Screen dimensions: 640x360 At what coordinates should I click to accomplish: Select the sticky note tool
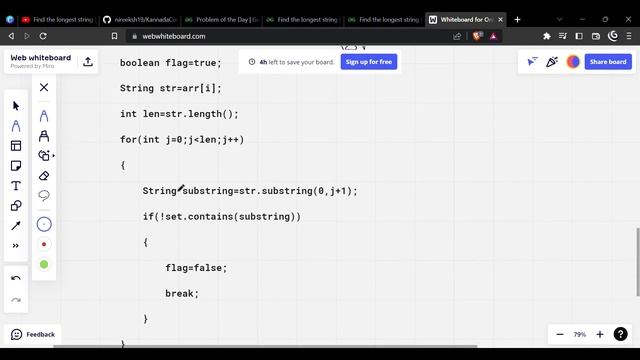[x=16, y=166]
